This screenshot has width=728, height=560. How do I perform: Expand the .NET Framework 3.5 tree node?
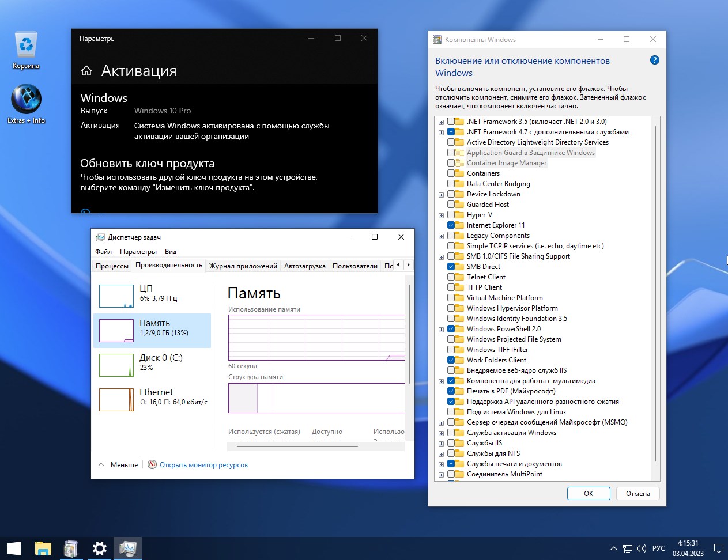coord(441,122)
